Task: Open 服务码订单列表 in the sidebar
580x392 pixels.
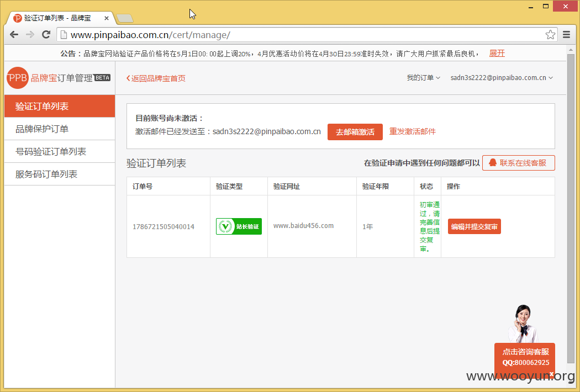Action: click(x=60, y=174)
